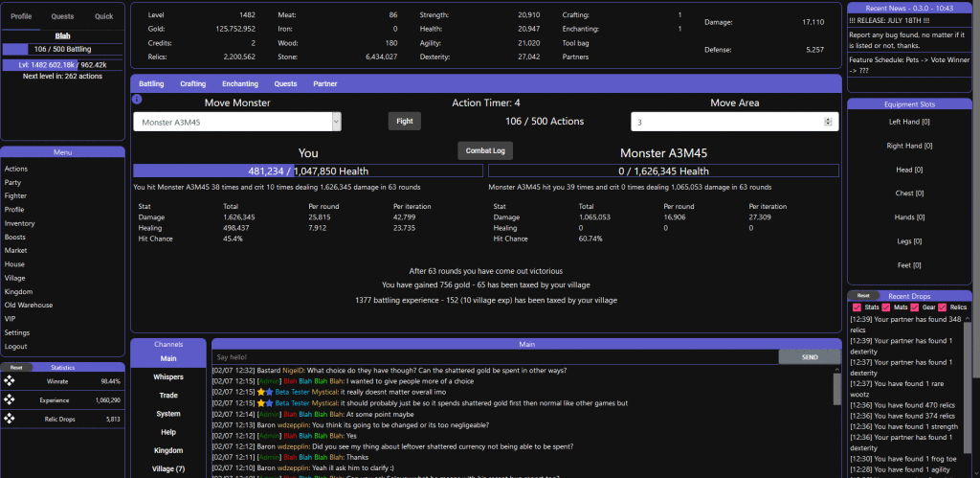Select the Kingdom chat channel

point(168,450)
